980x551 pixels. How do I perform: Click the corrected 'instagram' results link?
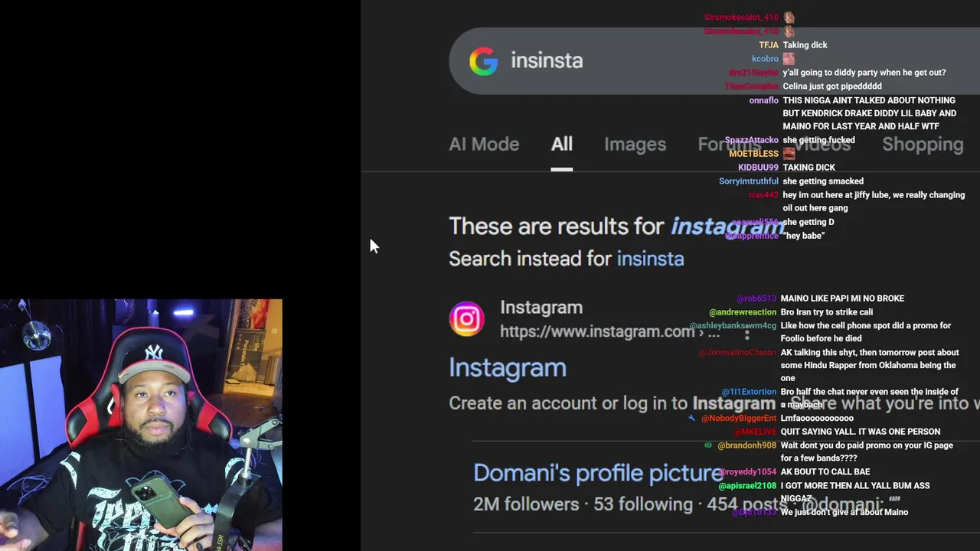pos(727,226)
